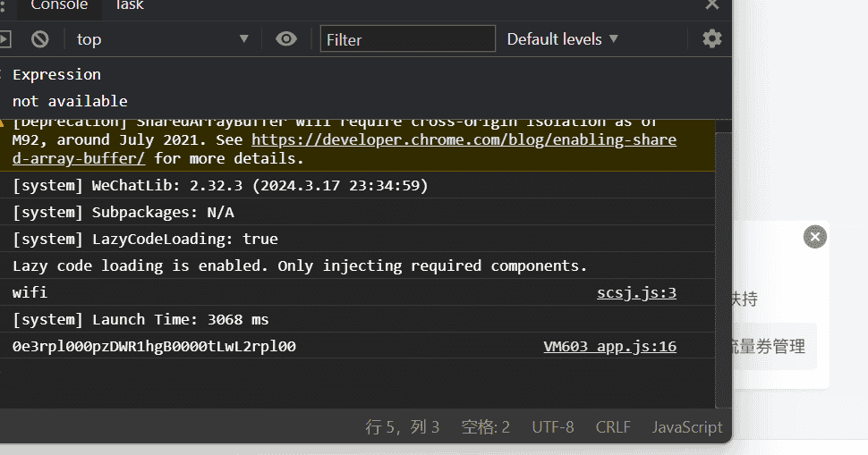Screen dimensions: 868x455
Task: Expand the Default levels dropdown
Action: click(562, 38)
